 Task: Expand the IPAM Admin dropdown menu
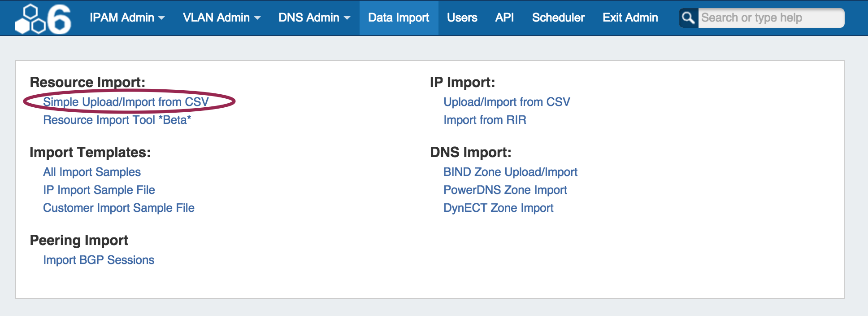pyautogui.click(x=127, y=18)
